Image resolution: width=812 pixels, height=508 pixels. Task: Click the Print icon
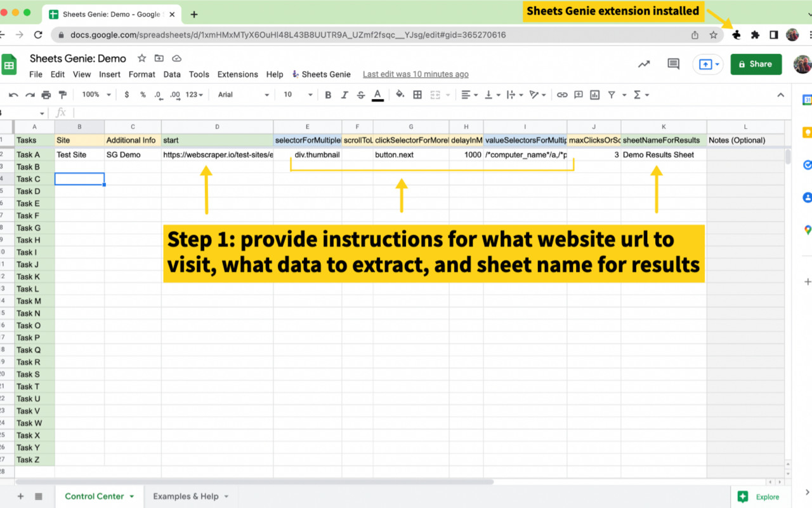[46, 95]
